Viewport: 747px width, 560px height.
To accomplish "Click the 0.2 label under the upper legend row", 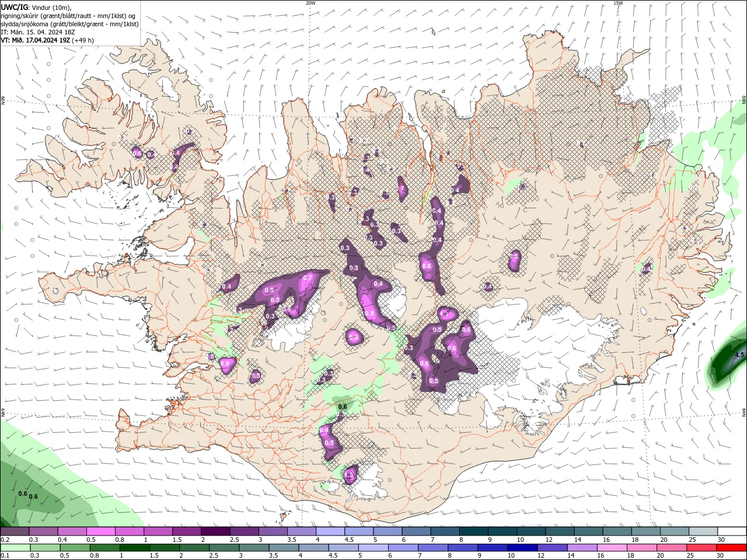I will [x=5, y=540].
